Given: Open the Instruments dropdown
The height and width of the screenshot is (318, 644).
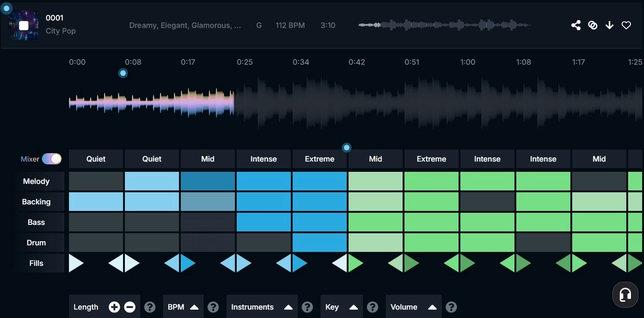Looking at the screenshot, I should [261, 307].
